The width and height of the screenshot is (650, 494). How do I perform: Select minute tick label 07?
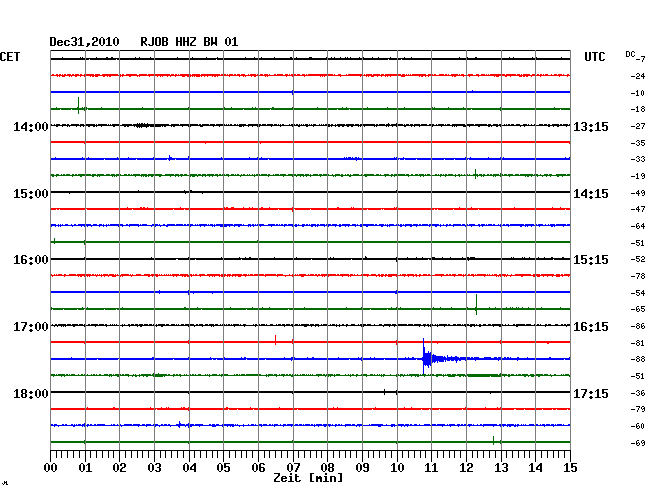(293, 467)
